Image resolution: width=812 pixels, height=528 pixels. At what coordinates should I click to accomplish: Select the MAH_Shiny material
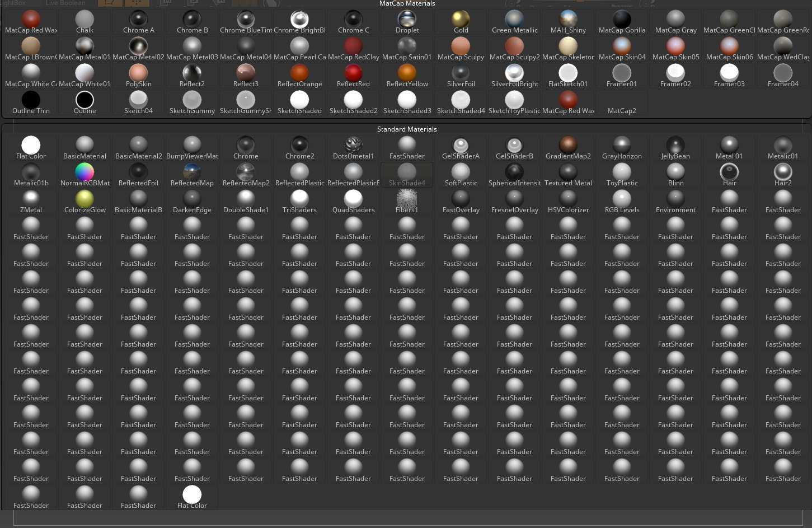pyautogui.click(x=568, y=22)
